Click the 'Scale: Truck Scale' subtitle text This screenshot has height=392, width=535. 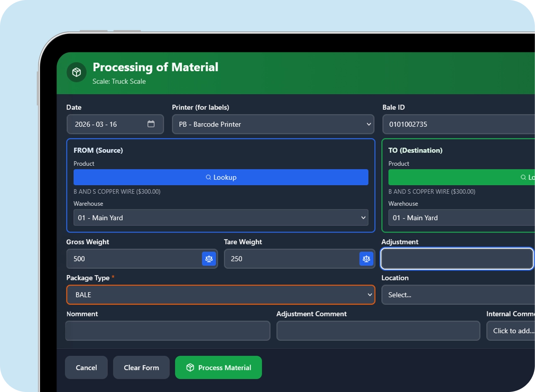tap(119, 81)
